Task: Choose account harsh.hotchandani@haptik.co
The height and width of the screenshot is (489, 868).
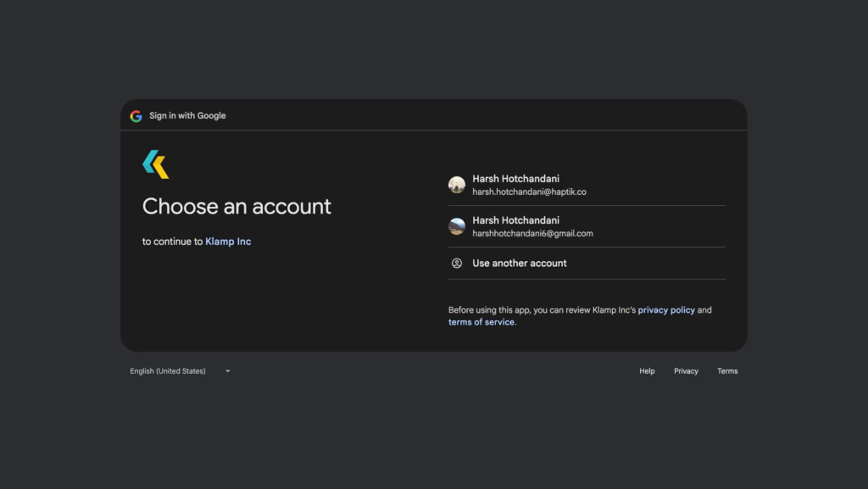Action: [587, 185]
